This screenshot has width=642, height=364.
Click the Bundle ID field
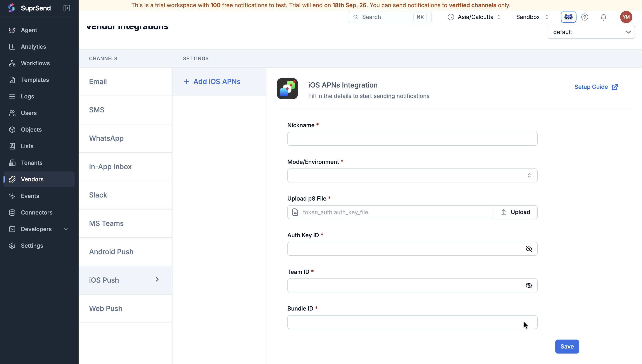412,322
